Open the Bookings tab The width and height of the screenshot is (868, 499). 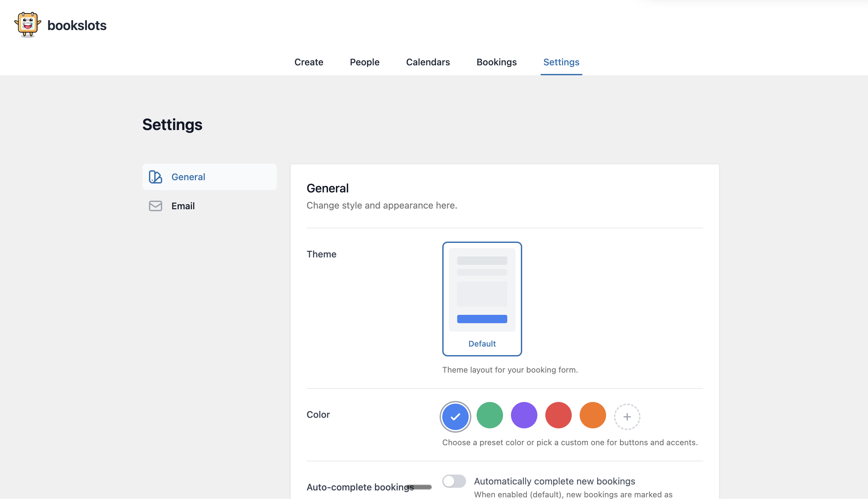tap(496, 62)
